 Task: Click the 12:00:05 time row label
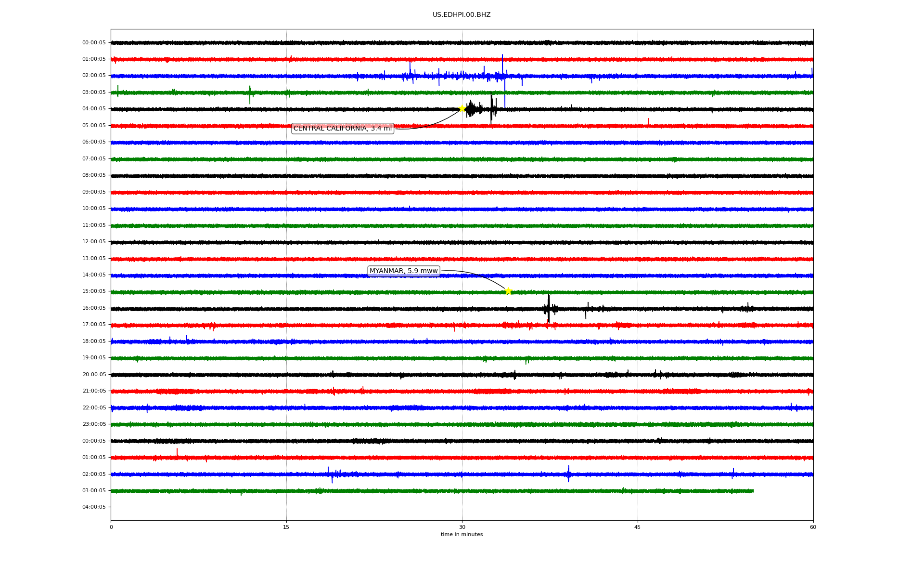click(94, 242)
